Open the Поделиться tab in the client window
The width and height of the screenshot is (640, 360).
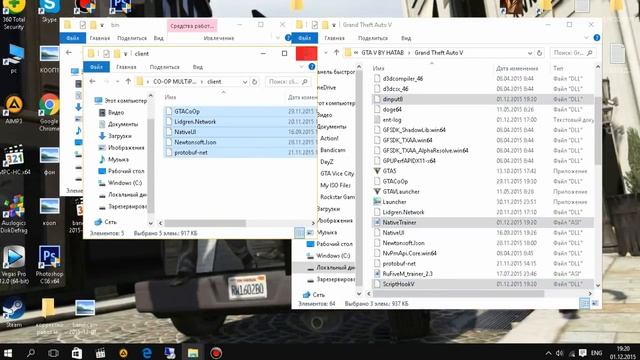pos(164,67)
